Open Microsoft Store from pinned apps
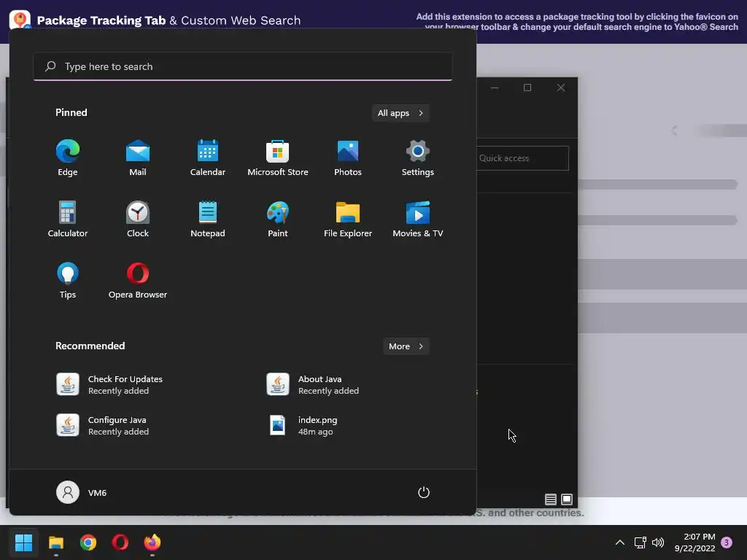This screenshot has width=747, height=560. (278, 158)
